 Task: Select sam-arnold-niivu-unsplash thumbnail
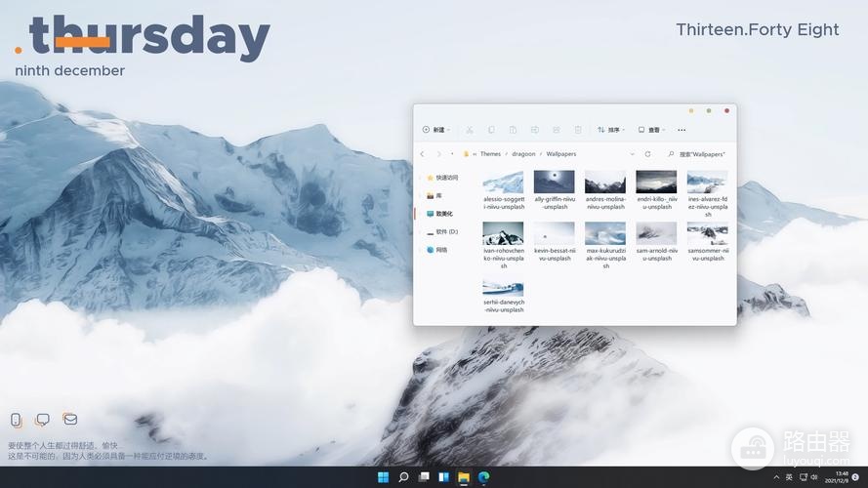tap(656, 233)
